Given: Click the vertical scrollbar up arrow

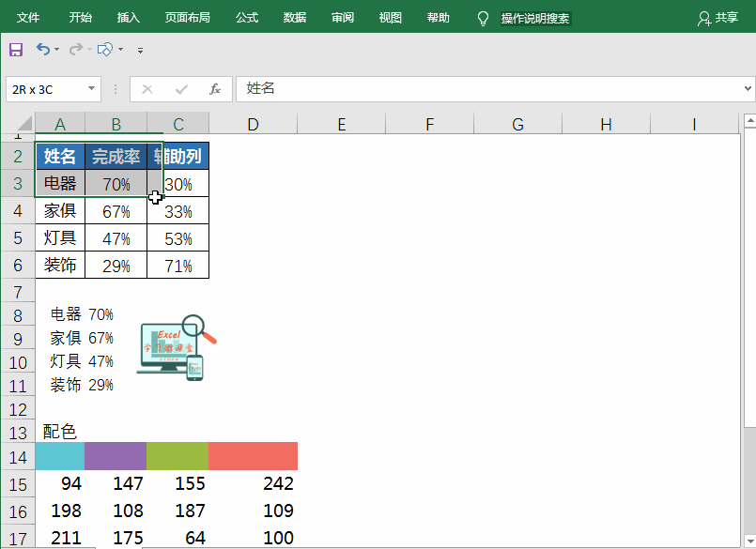Looking at the screenshot, I should tap(749, 120).
